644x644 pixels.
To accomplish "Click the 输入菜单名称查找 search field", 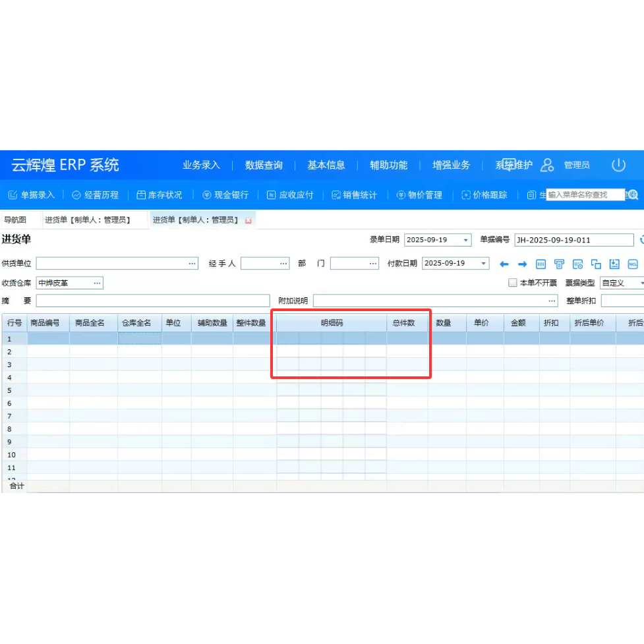I will pos(585,194).
